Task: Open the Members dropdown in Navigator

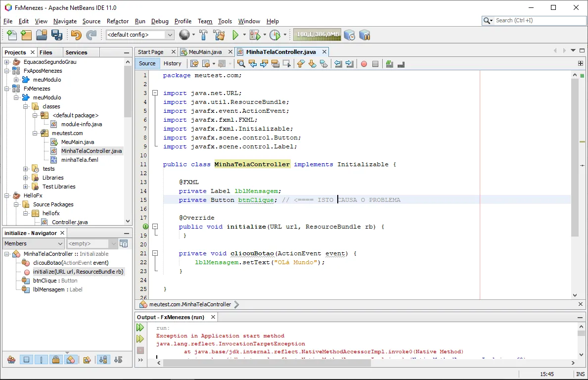Action: (x=33, y=243)
